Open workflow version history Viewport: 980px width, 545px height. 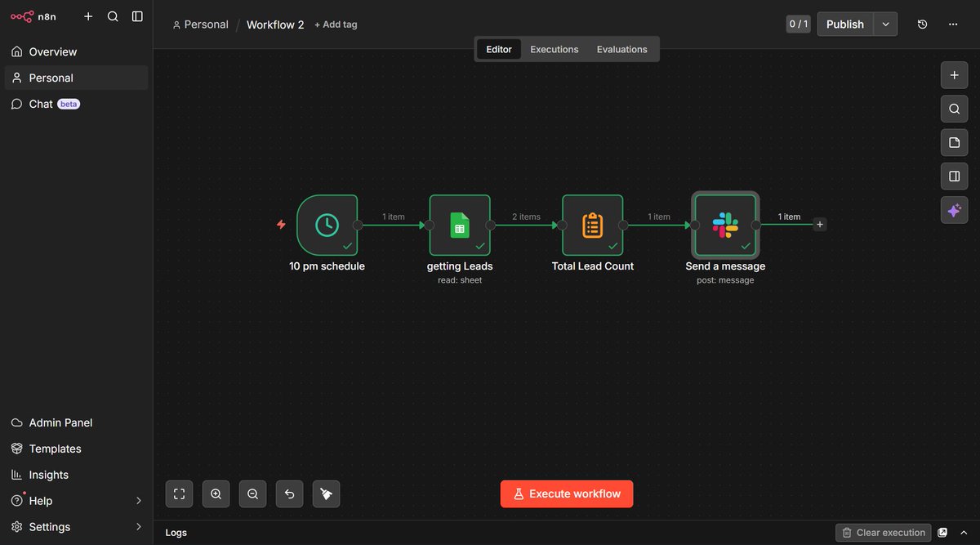click(x=922, y=25)
